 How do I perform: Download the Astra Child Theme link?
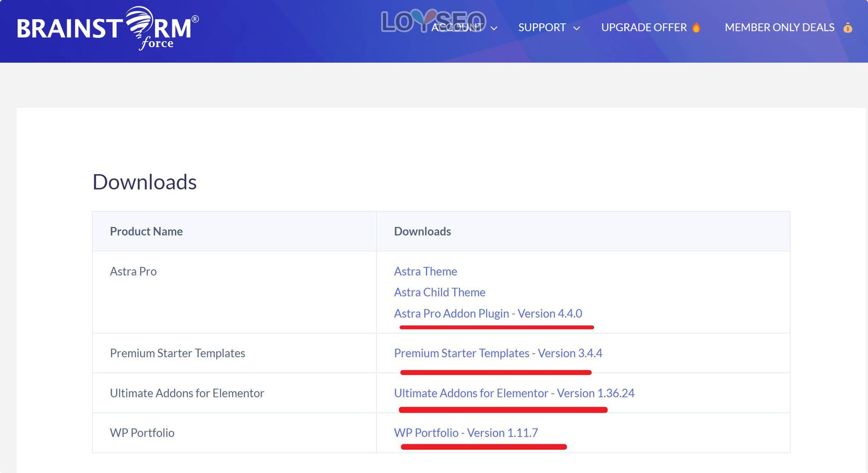tap(440, 292)
